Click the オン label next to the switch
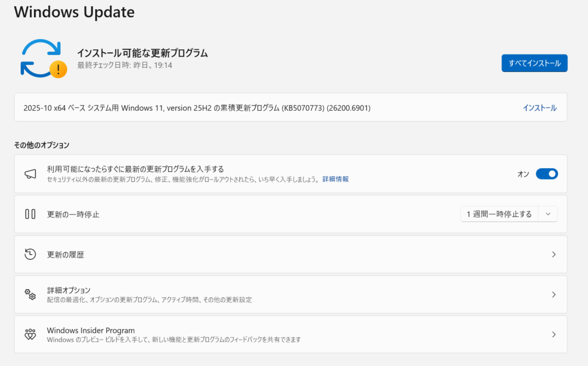 (523, 174)
